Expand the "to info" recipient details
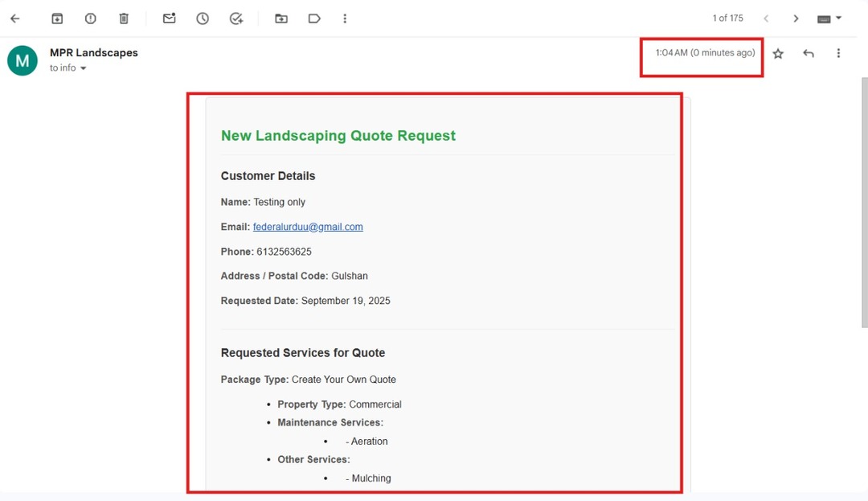 pyautogui.click(x=83, y=69)
